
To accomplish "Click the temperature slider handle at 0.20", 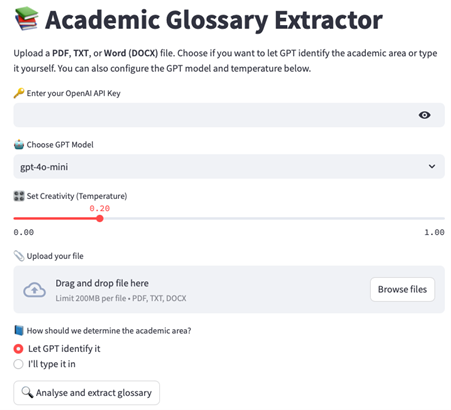I will click(x=100, y=219).
